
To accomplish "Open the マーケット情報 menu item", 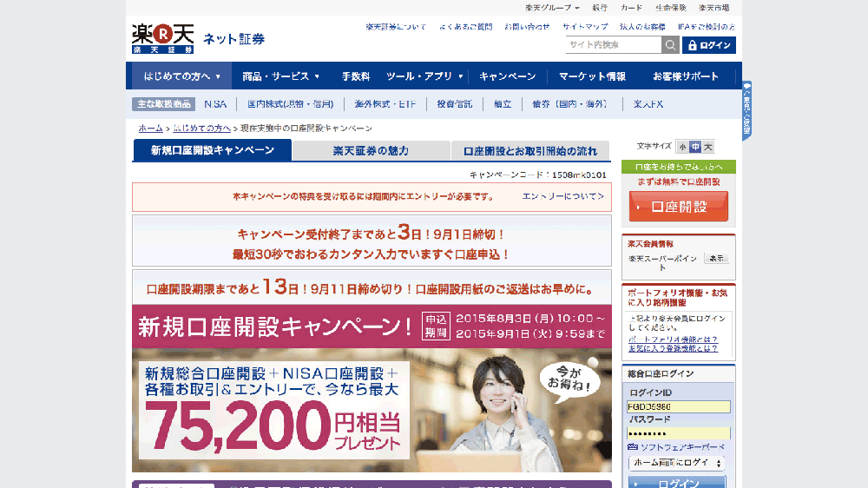I will tap(592, 76).
